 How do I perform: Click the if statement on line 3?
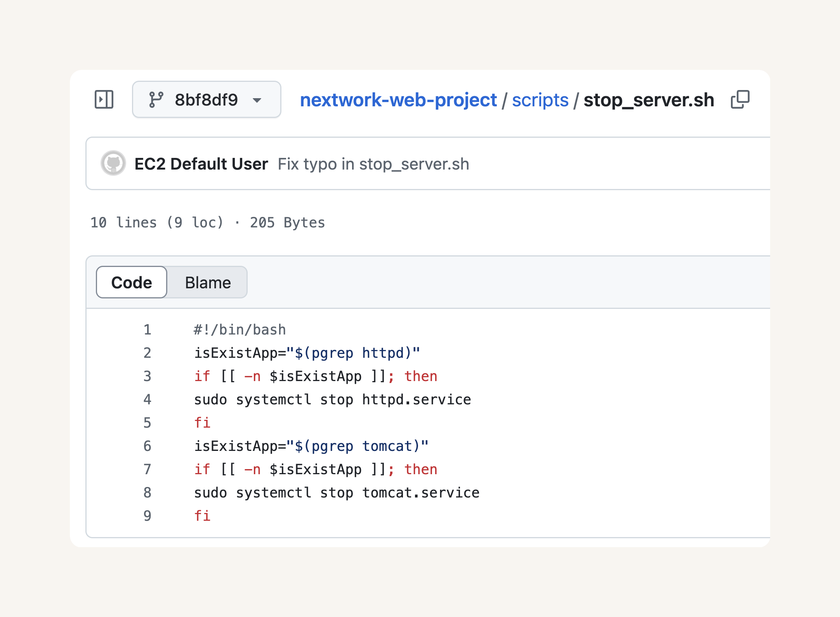(x=316, y=376)
